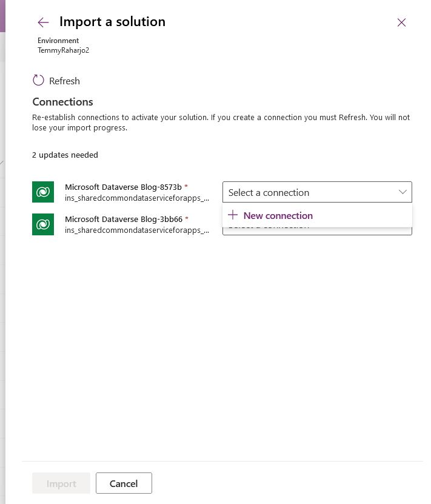Click the Connections heading

pyautogui.click(x=62, y=102)
